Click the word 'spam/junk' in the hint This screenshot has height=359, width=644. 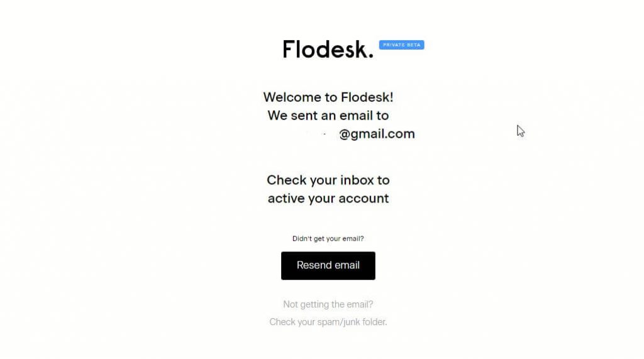tap(338, 322)
